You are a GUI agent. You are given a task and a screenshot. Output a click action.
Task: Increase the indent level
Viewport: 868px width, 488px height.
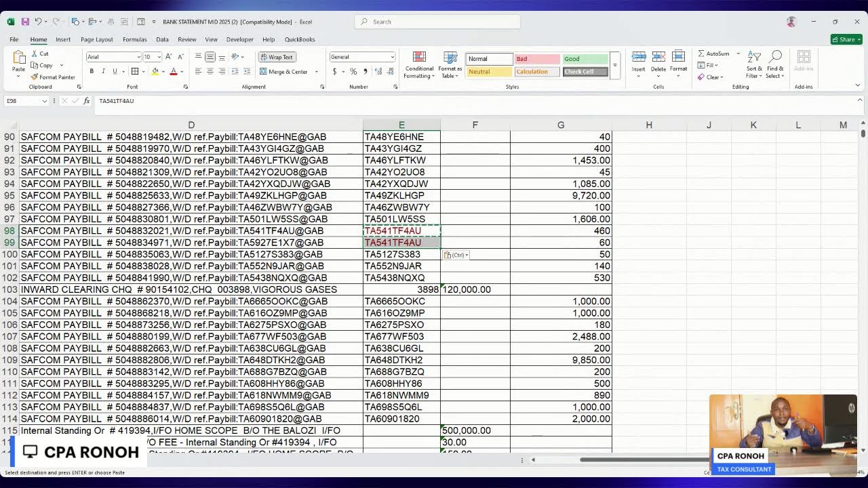pos(246,71)
